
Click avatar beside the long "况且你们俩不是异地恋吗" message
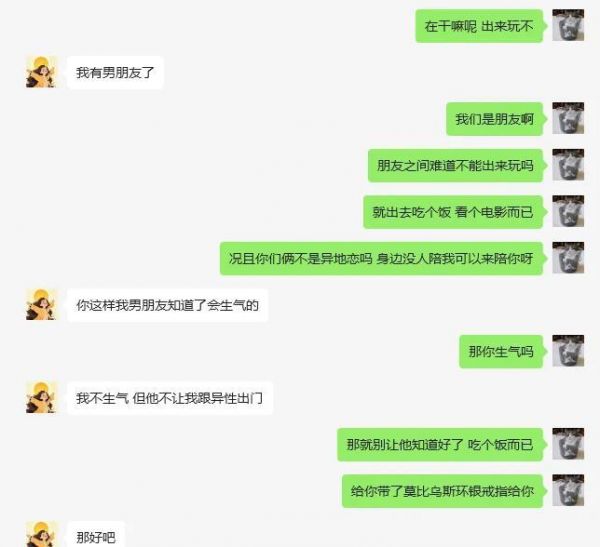(x=568, y=258)
